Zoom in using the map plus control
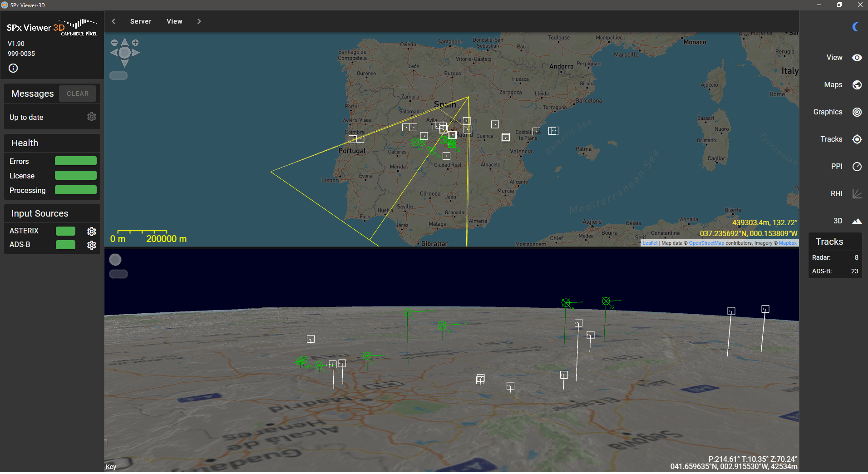 click(135, 42)
